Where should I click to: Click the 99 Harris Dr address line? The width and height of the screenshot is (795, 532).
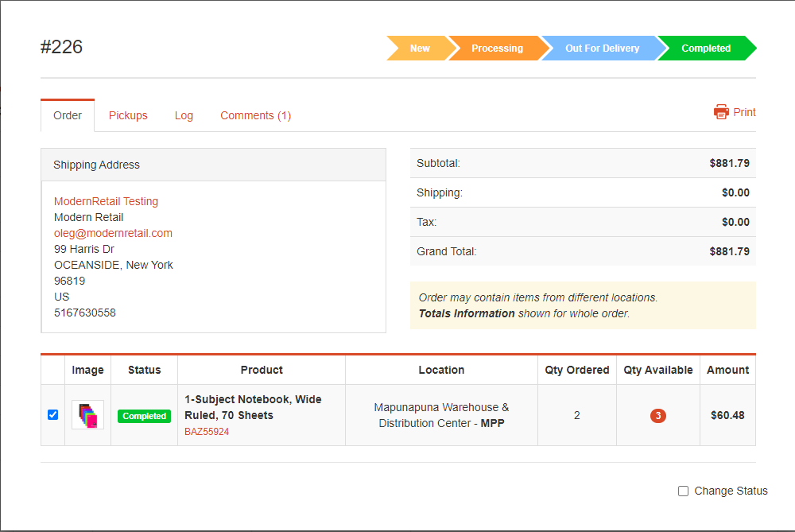click(84, 249)
